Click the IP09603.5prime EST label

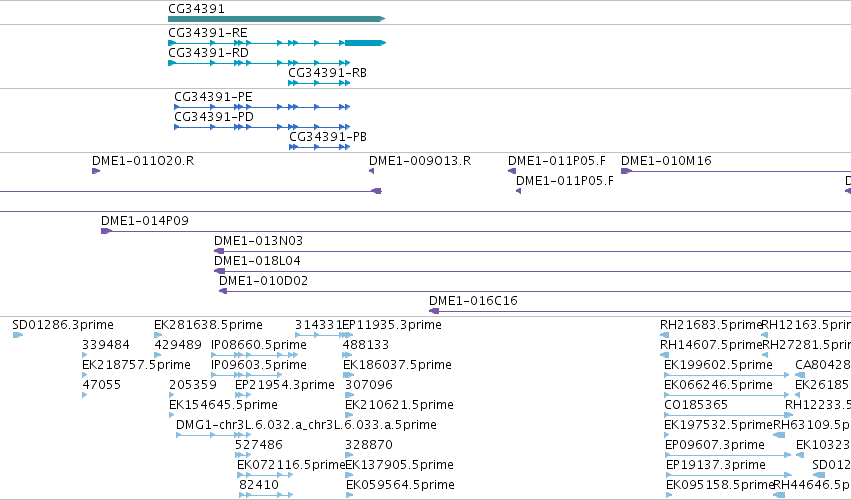259,365
